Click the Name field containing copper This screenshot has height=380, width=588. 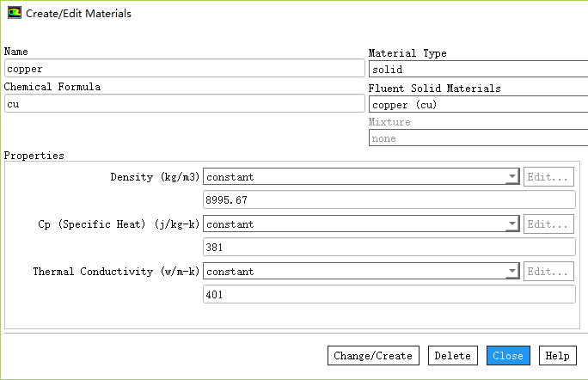point(184,69)
